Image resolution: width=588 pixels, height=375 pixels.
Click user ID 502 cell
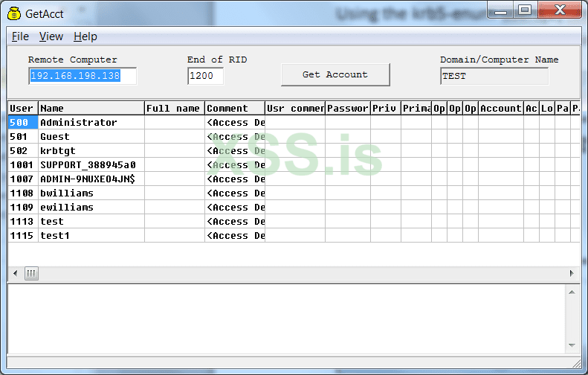(x=23, y=150)
